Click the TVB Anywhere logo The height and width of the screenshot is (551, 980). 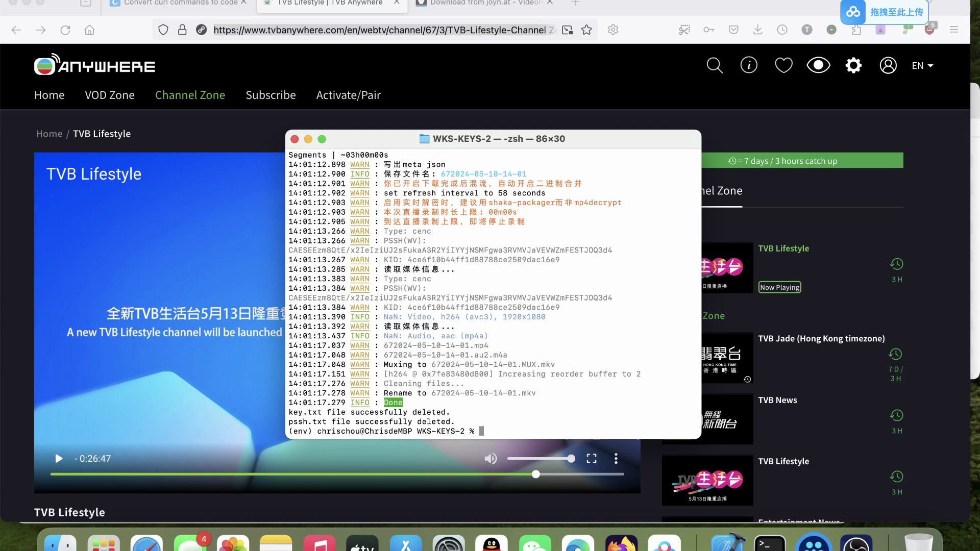click(x=94, y=65)
